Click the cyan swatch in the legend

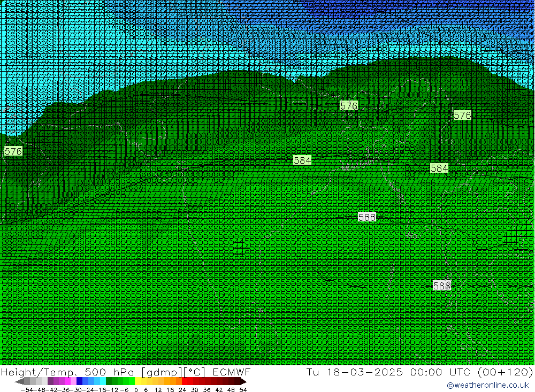coord(103,381)
